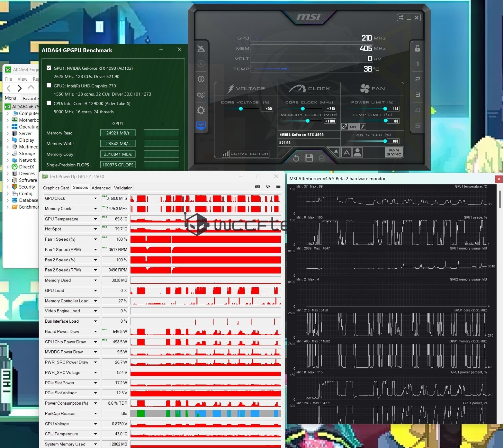Check CPU Intel Core i9-12900K
The height and width of the screenshot is (448, 503).
49,103
